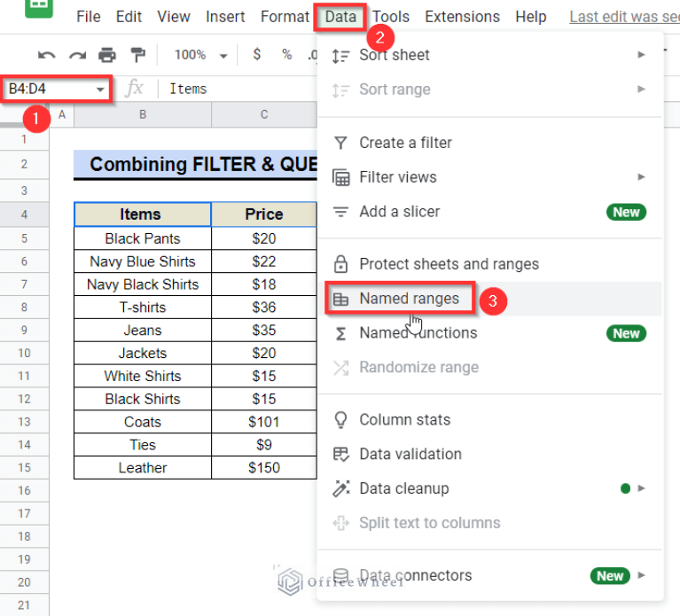Select column B header
Image resolution: width=680 pixels, height=616 pixels.
143,114
